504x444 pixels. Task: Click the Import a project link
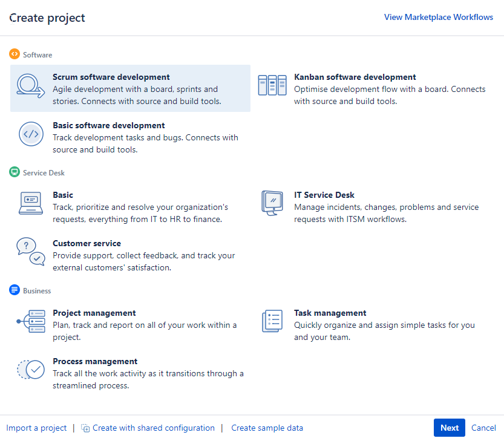tap(36, 428)
